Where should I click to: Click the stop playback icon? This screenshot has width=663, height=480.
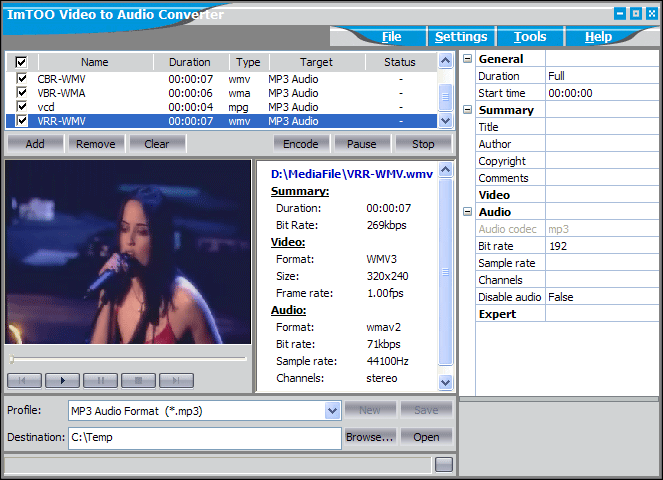(138, 380)
